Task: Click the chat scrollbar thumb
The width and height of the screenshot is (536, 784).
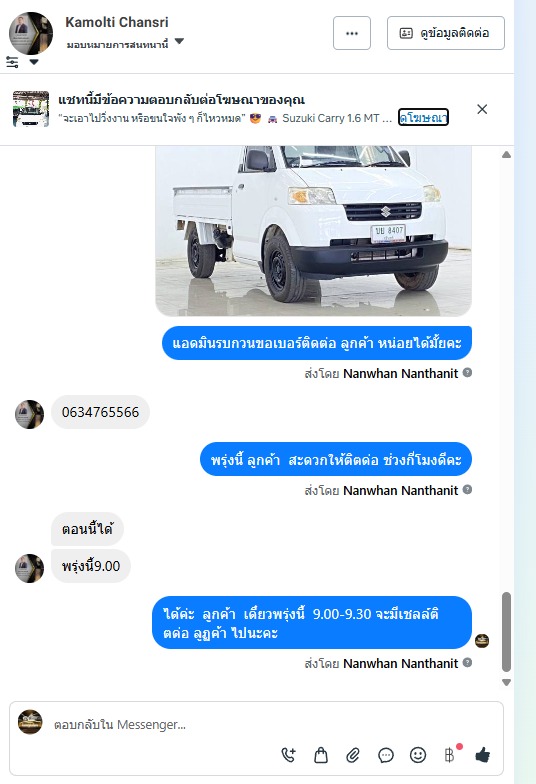Action: 506,632
